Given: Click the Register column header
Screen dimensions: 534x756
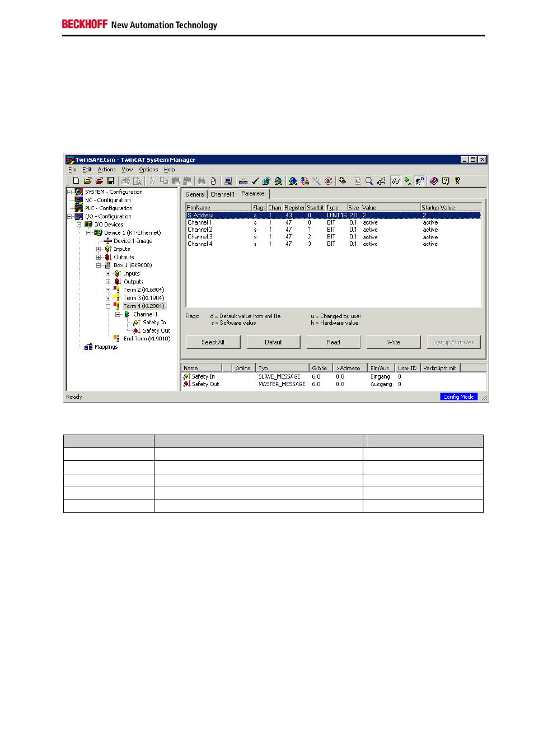Looking at the screenshot, I should tap(294, 208).
